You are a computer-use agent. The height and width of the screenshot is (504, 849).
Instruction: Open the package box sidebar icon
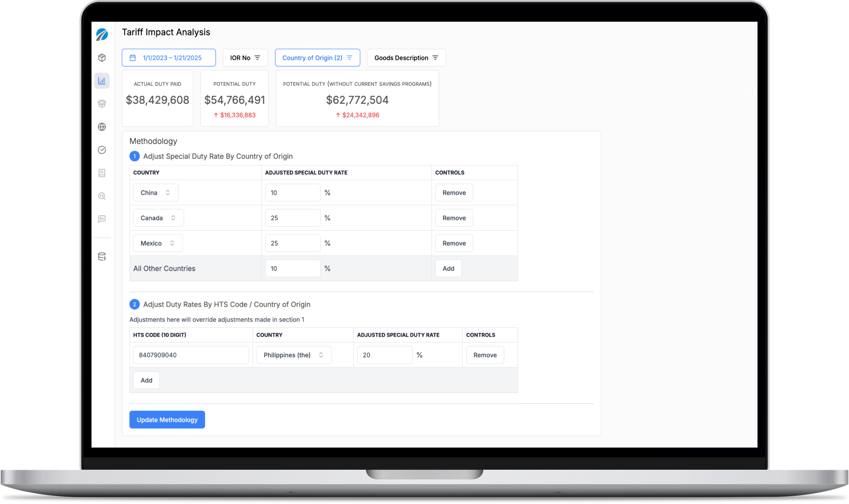coord(102,58)
